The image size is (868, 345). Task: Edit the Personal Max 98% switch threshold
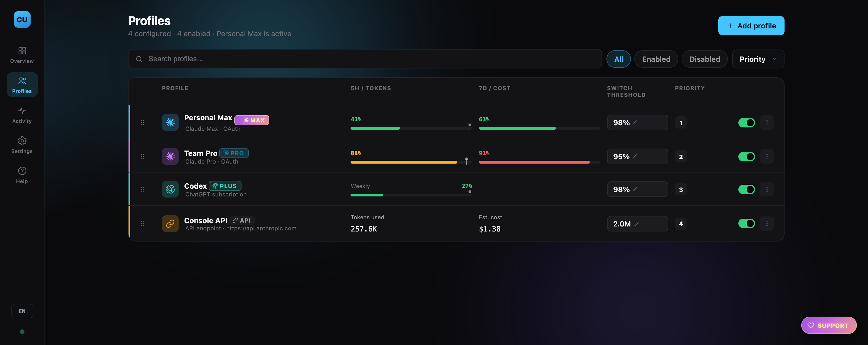637,122
